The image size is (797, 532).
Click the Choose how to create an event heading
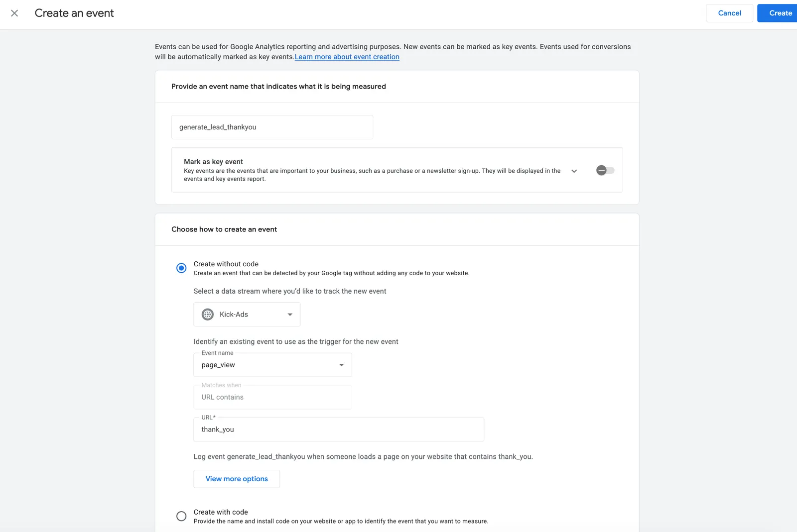tap(224, 229)
